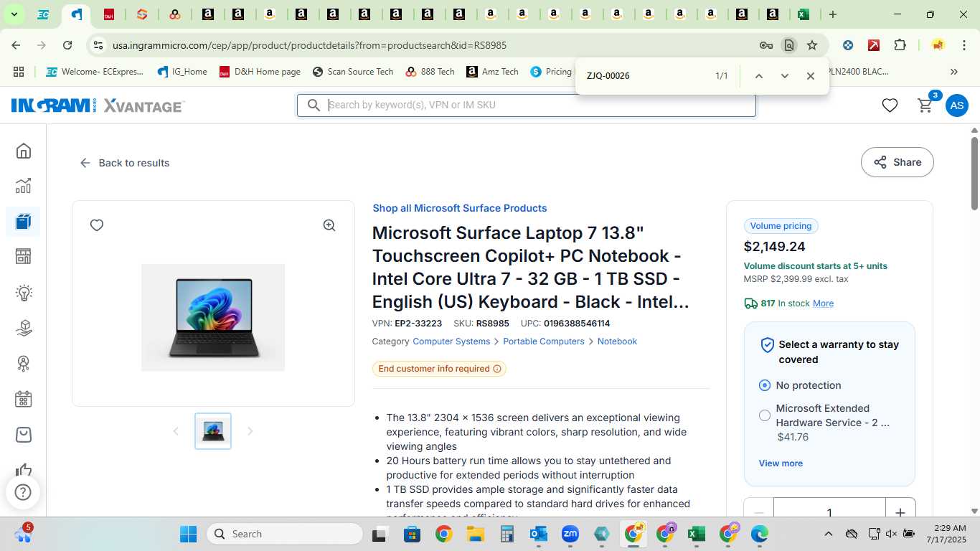Select Microsoft Extended Hardware Service warranty

(x=765, y=415)
